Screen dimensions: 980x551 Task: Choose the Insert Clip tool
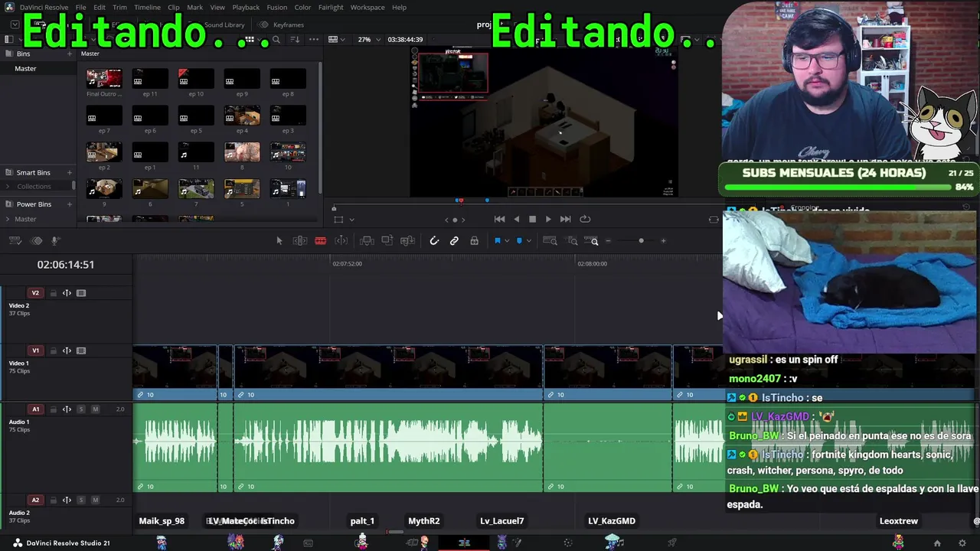click(367, 241)
